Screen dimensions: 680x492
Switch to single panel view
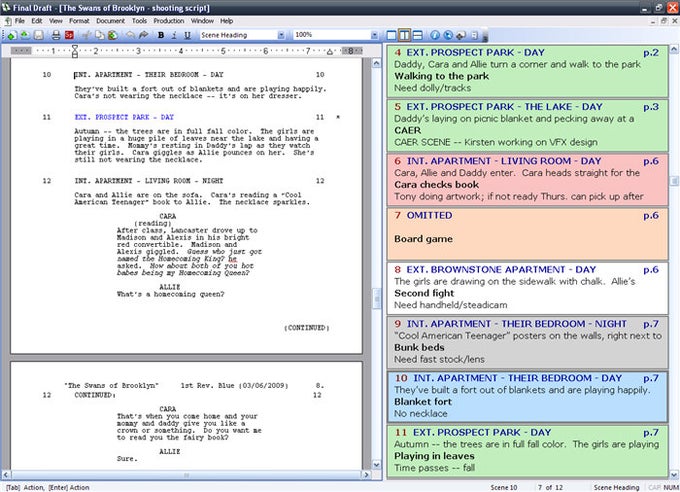coord(391,35)
